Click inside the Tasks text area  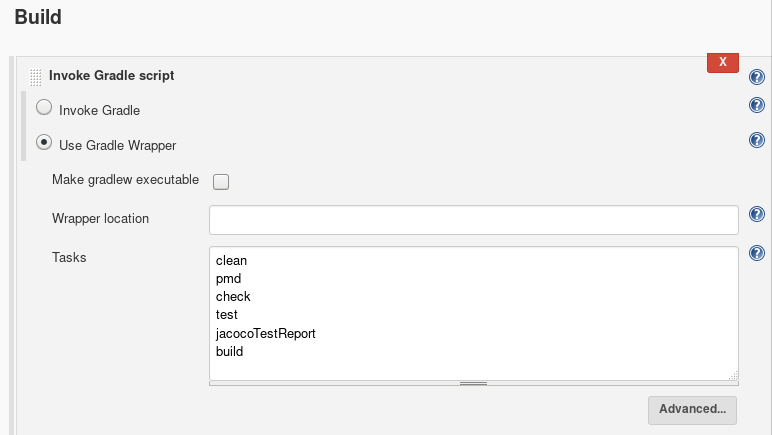click(x=474, y=313)
